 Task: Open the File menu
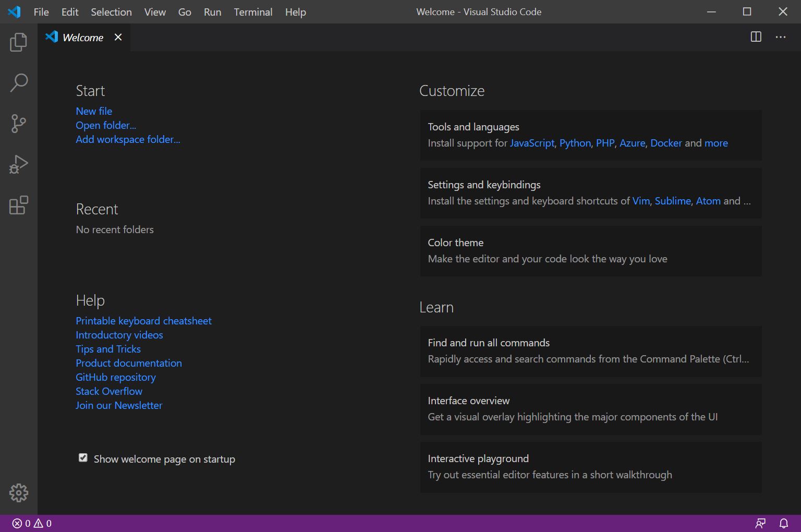41,12
